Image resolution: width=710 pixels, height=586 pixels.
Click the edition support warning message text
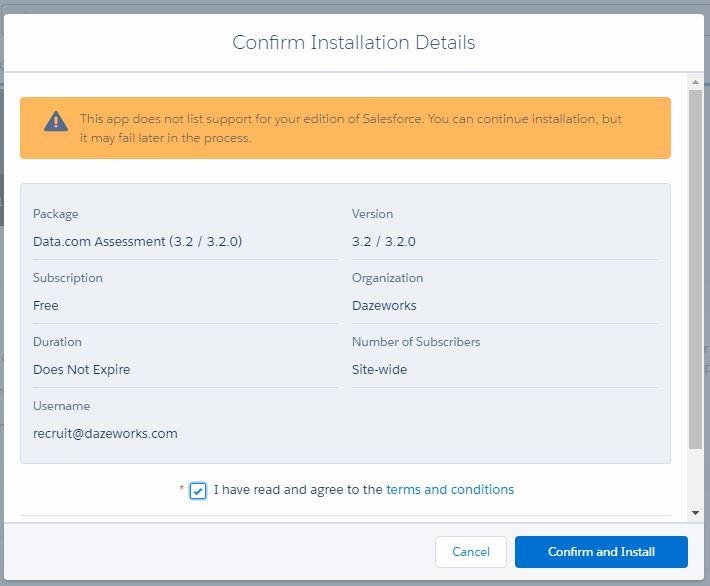(x=350, y=128)
